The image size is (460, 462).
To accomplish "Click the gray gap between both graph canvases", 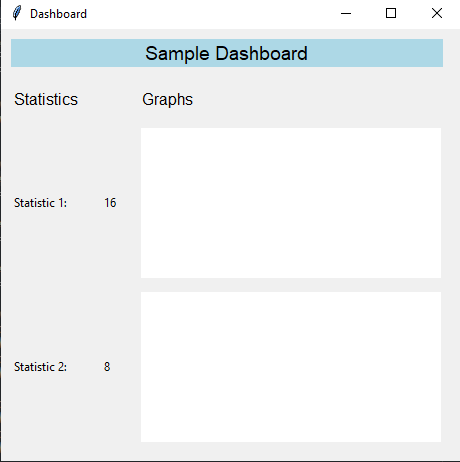I will point(291,285).
